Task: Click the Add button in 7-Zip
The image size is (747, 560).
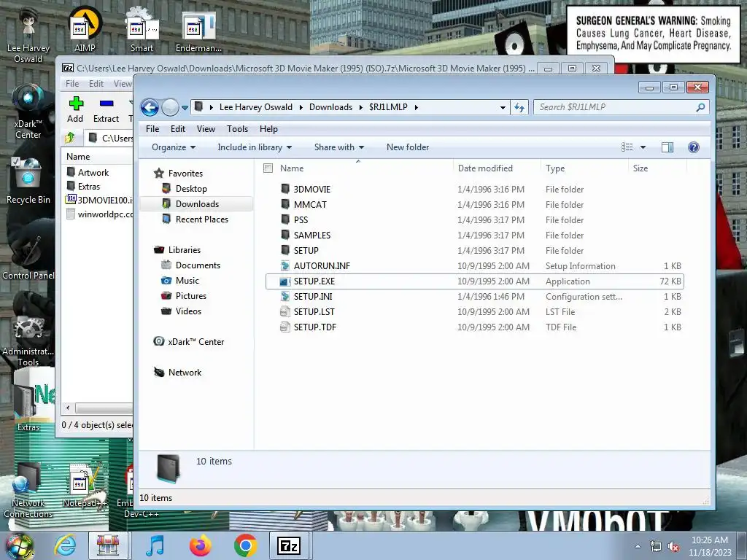Action: (75, 109)
